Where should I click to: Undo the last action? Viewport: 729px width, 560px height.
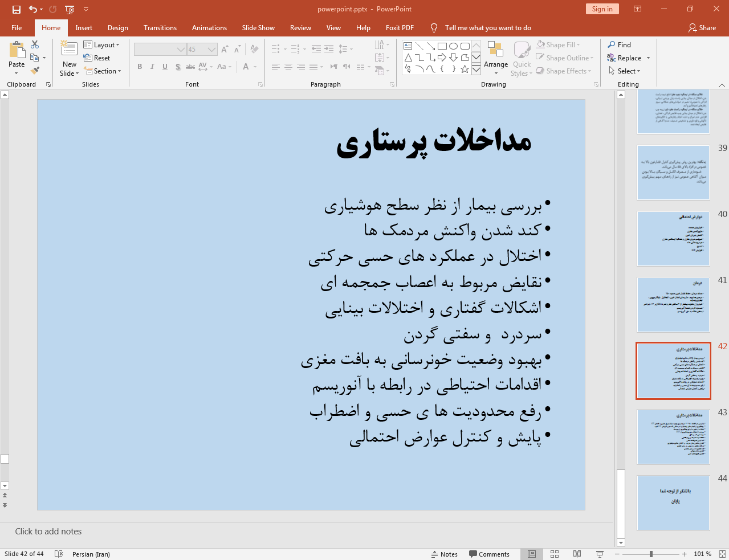click(33, 9)
